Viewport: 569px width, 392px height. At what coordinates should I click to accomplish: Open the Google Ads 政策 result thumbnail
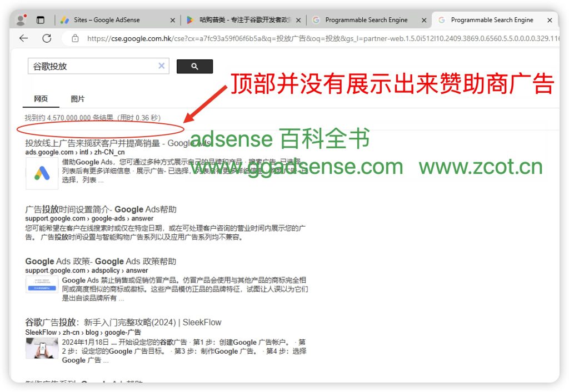tap(42, 285)
